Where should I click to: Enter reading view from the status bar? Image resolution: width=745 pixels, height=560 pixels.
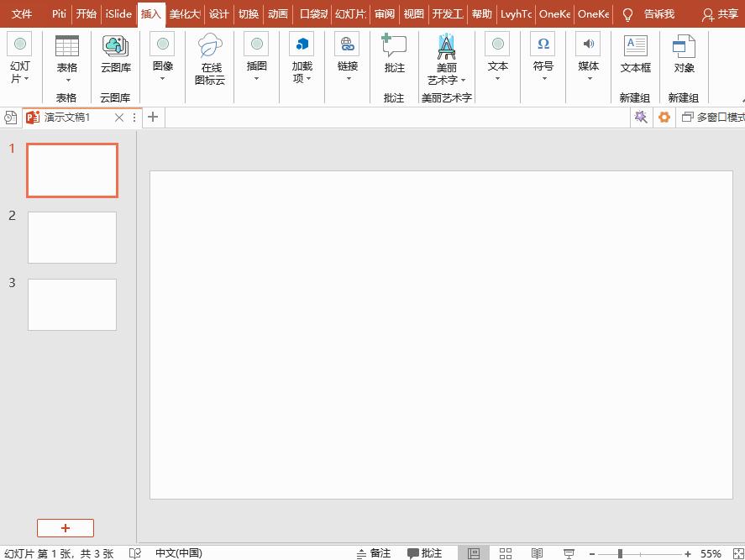point(537,553)
